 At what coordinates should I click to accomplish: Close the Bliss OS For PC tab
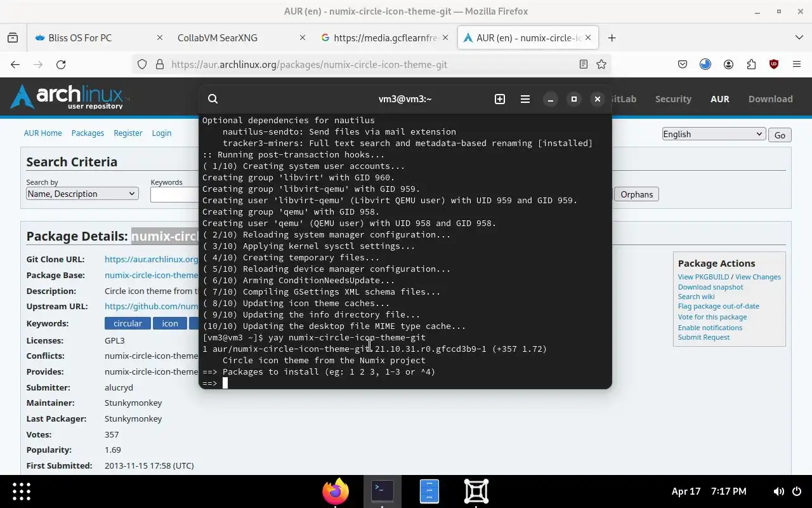(160, 38)
